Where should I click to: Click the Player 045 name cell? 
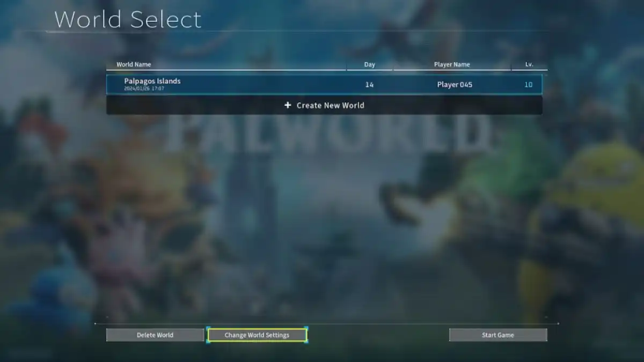click(455, 85)
